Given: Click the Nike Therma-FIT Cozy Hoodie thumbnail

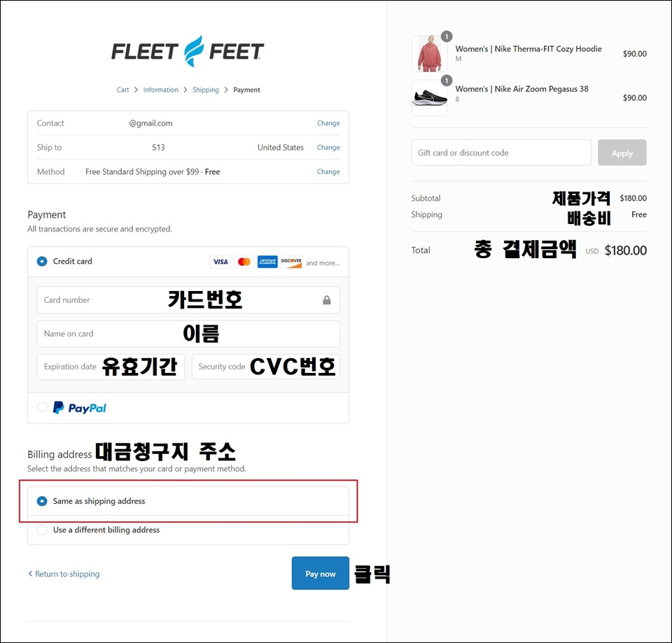Looking at the screenshot, I should click(x=429, y=54).
